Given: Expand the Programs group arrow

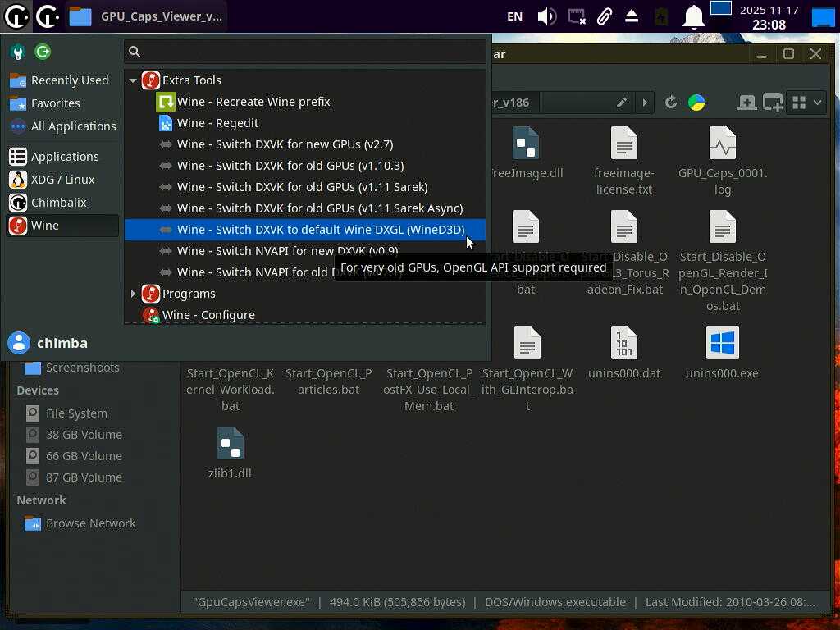Looking at the screenshot, I should [133, 294].
